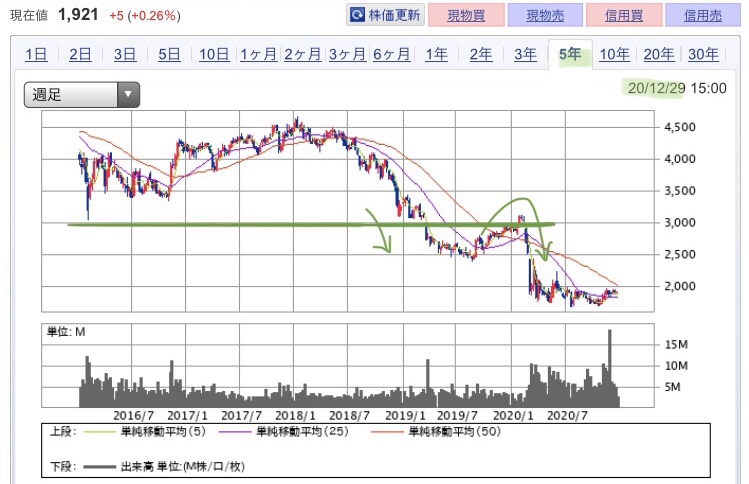This screenshot has height=484, width=749.
Task: Show the 30年 chart range
Action: 703,54
